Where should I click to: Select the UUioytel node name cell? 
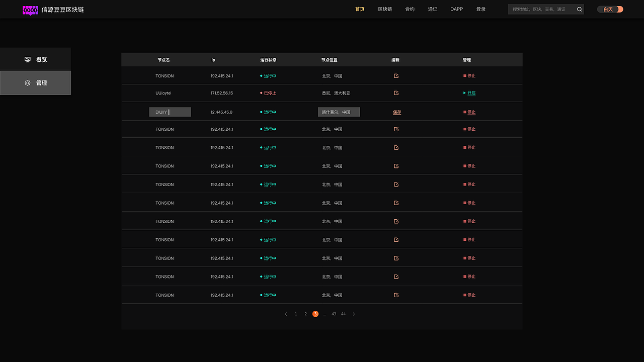tap(164, 93)
